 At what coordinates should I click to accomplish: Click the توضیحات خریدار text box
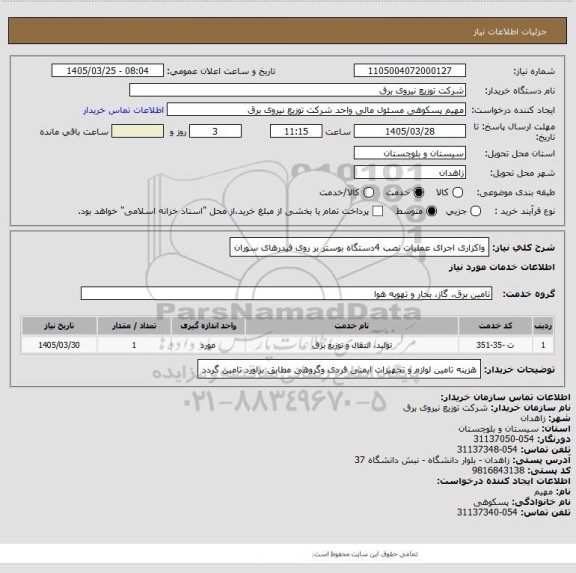(339, 370)
